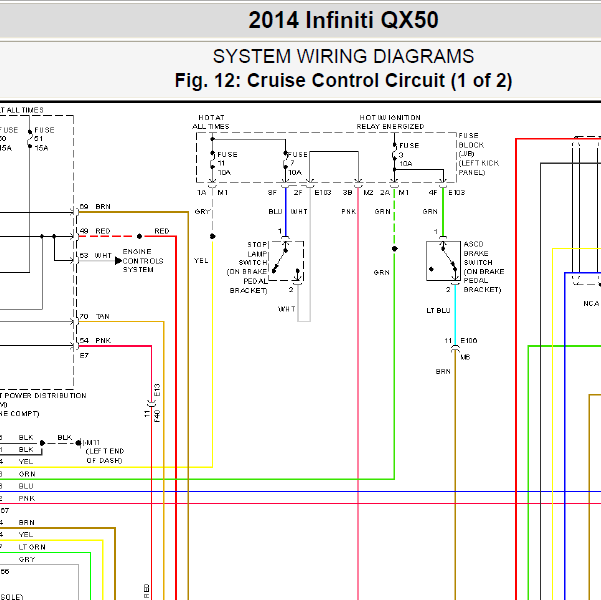Click the stop lamp switch symbol box
This screenshot has height=600, width=601.
pos(286,261)
